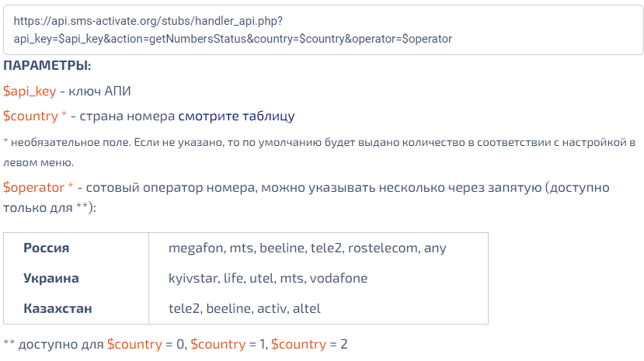Click the "страна номера" description text
The height and width of the screenshot is (361, 644).
(136, 116)
